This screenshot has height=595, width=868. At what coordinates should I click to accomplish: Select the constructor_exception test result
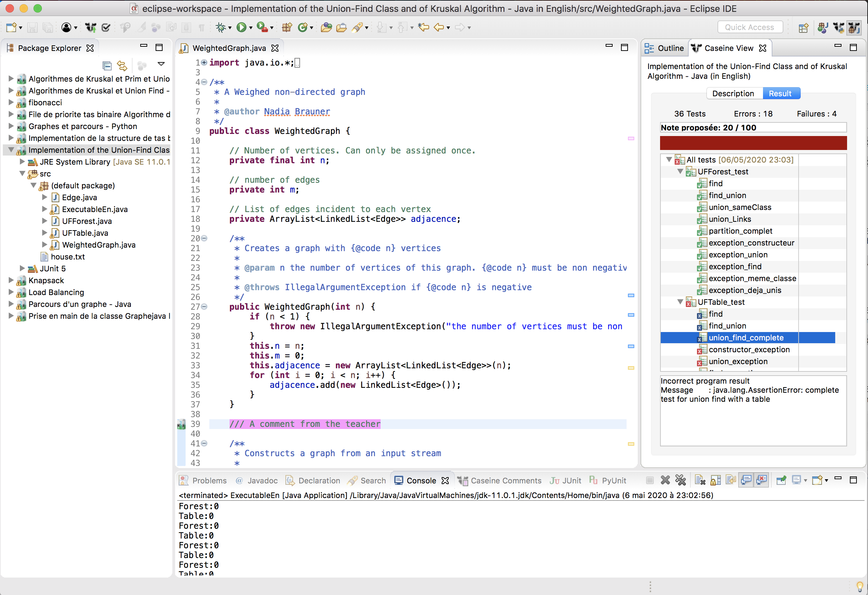tap(749, 349)
